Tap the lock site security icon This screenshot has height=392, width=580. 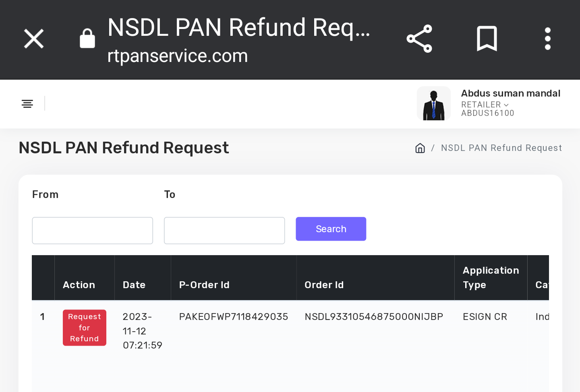87,39
